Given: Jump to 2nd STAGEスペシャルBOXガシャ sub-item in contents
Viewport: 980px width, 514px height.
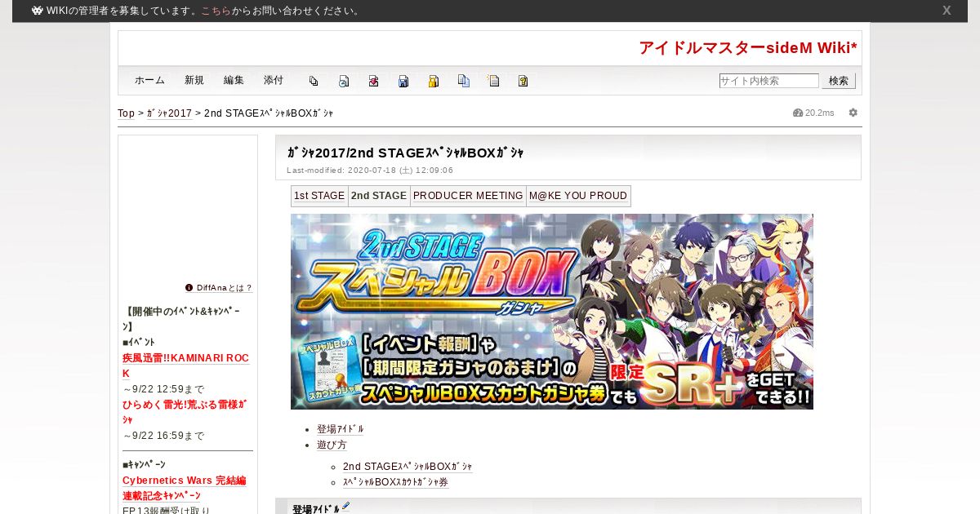Looking at the screenshot, I should click(408, 467).
